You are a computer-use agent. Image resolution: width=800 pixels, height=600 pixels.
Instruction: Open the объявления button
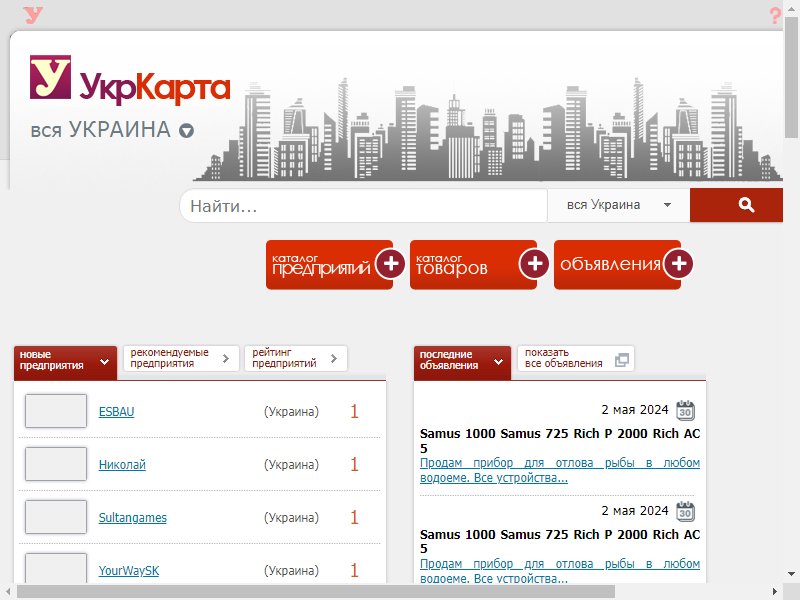617,265
